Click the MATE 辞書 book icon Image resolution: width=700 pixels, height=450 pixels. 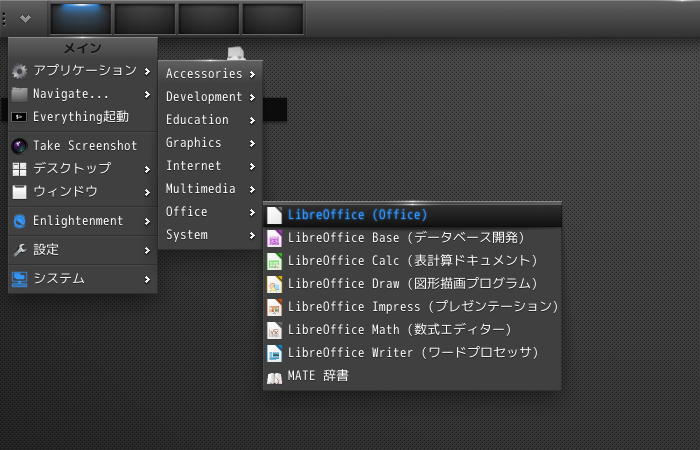click(274, 378)
